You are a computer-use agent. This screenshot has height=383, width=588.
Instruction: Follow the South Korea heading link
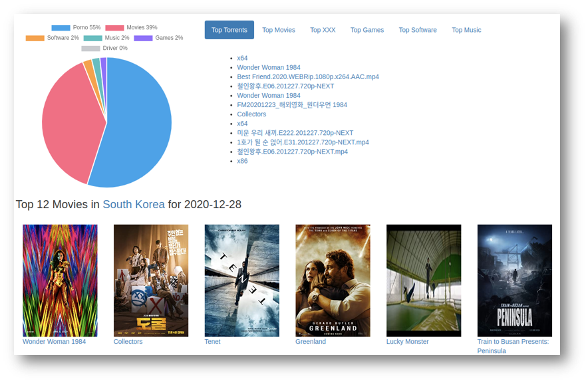(134, 204)
